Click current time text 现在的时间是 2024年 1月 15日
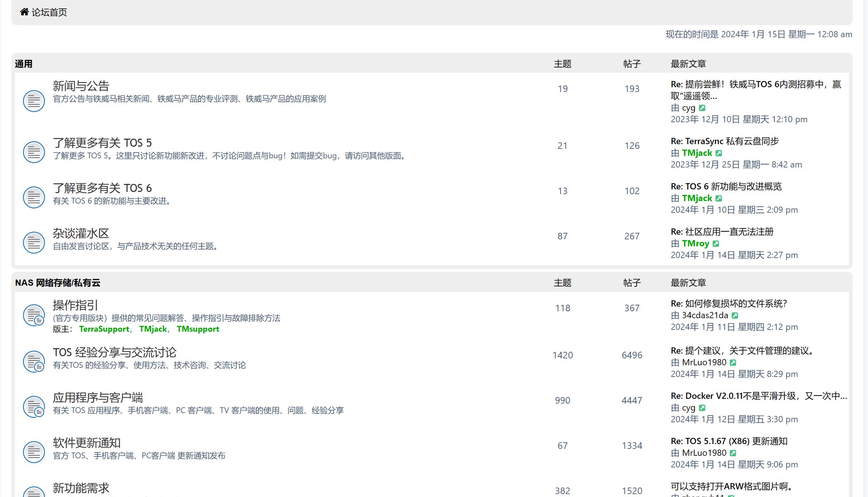 (x=759, y=34)
